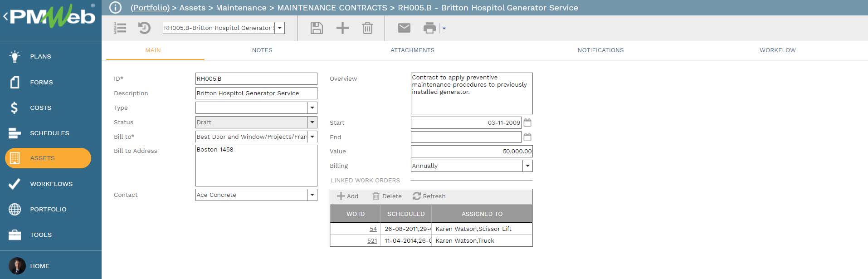
Task: Open work order 54 link
Action: pos(373,229)
